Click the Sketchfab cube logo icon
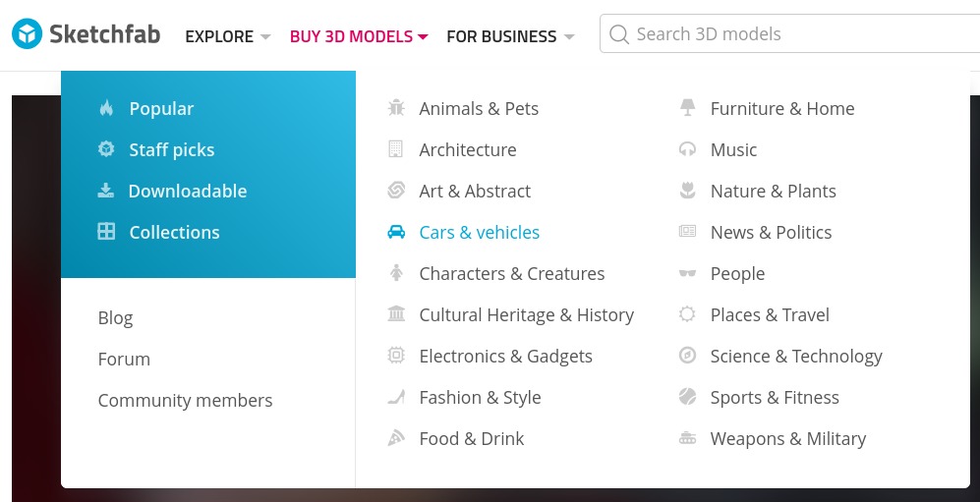Image resolution: width=980 pixels, height=502 pixels. [27, 33]
